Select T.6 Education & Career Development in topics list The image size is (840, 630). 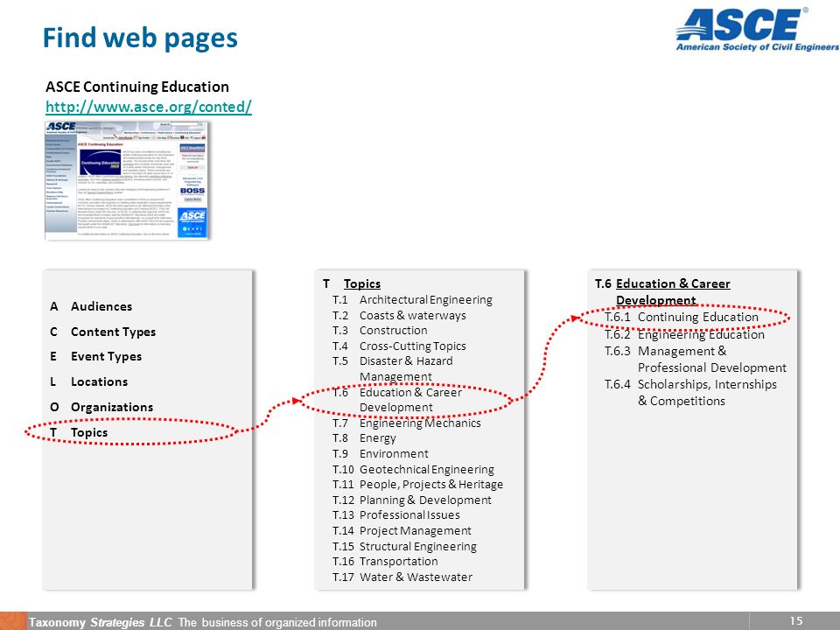[397, 400]
